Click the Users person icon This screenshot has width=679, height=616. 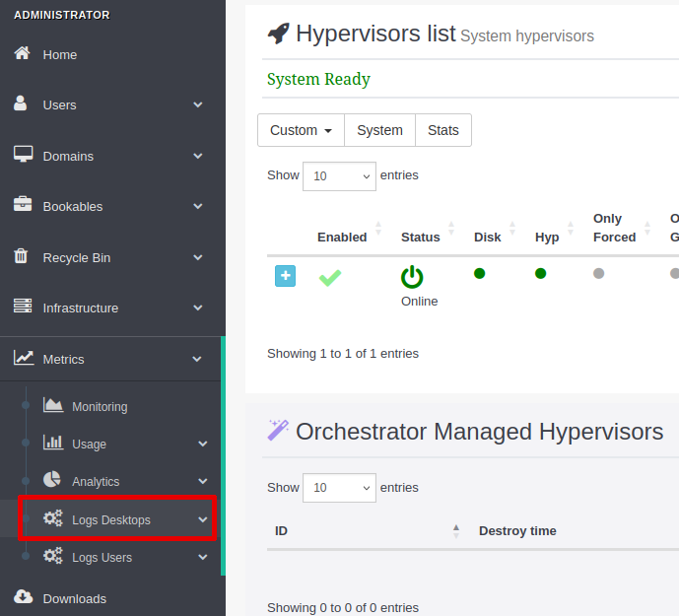click(x=21, y=104)
